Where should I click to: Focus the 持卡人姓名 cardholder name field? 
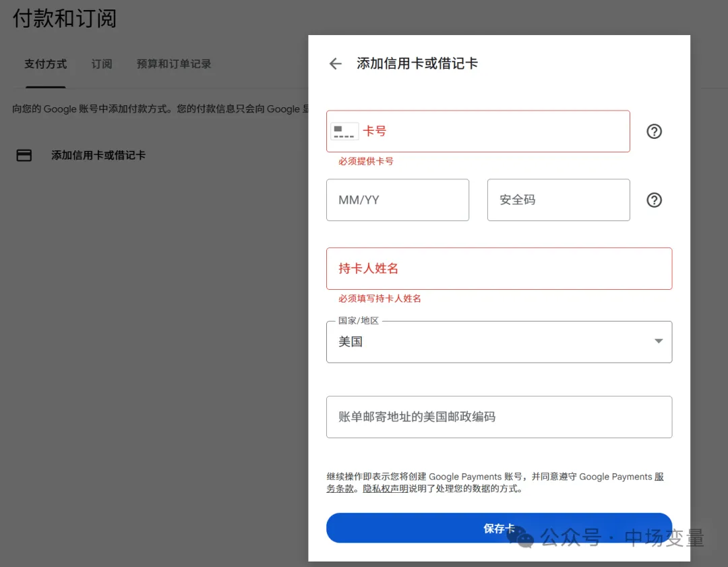point(499,269)
